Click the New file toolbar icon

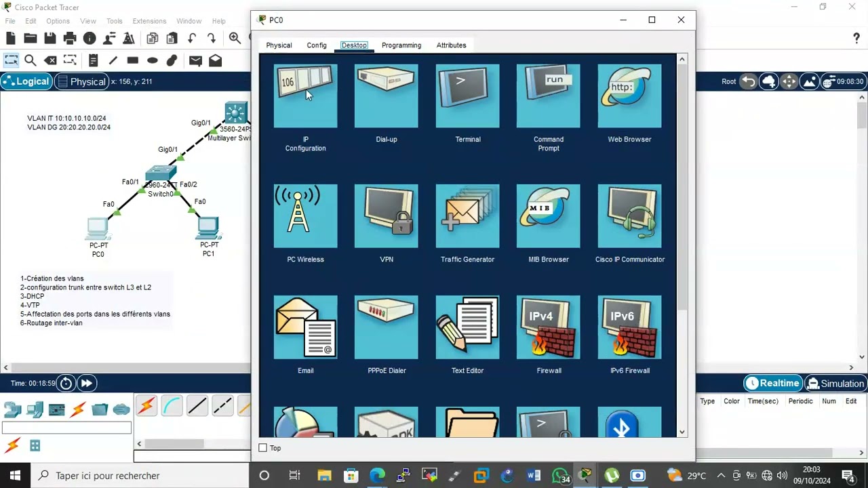pyautogui.click(x=11, y=39)
